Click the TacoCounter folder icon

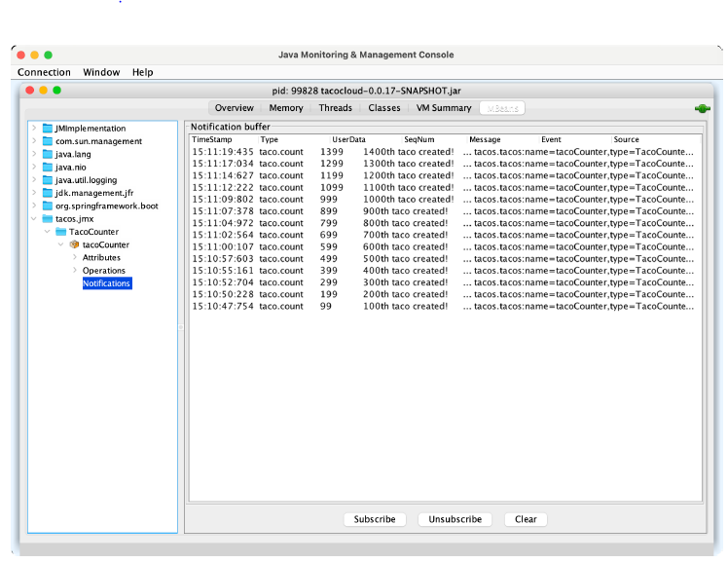click(60, 232)
